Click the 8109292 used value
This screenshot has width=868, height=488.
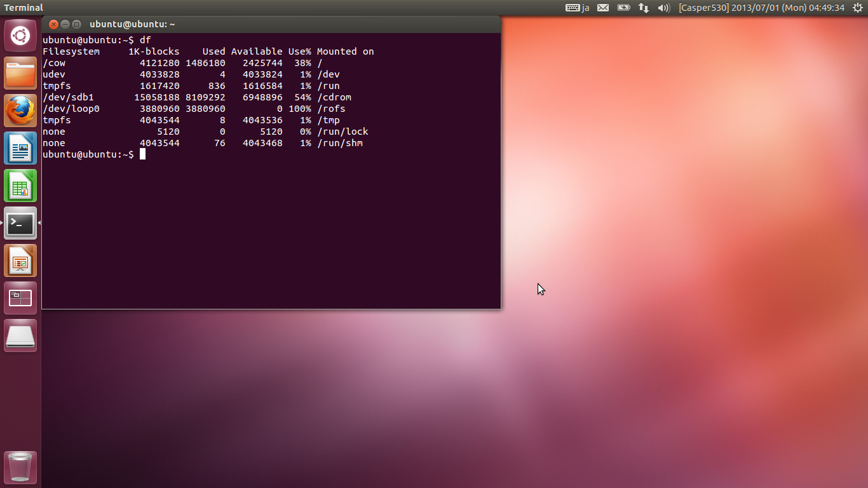pyautogui.click(x=205, y=97)
